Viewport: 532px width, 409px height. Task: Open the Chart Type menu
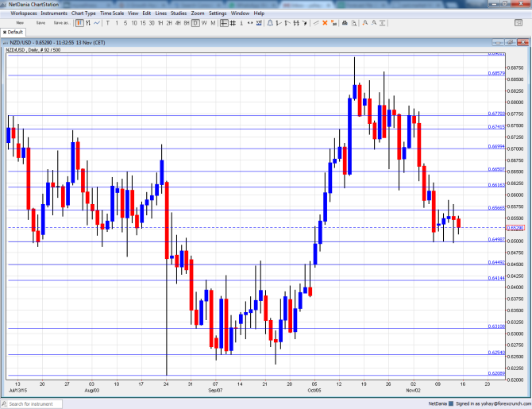[x=83, y=14]
